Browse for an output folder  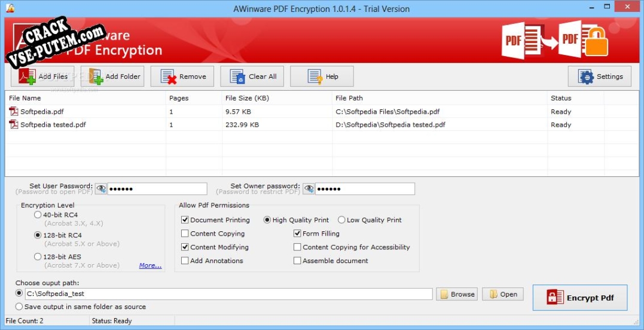pyautogui.click(x=457, y=294)
